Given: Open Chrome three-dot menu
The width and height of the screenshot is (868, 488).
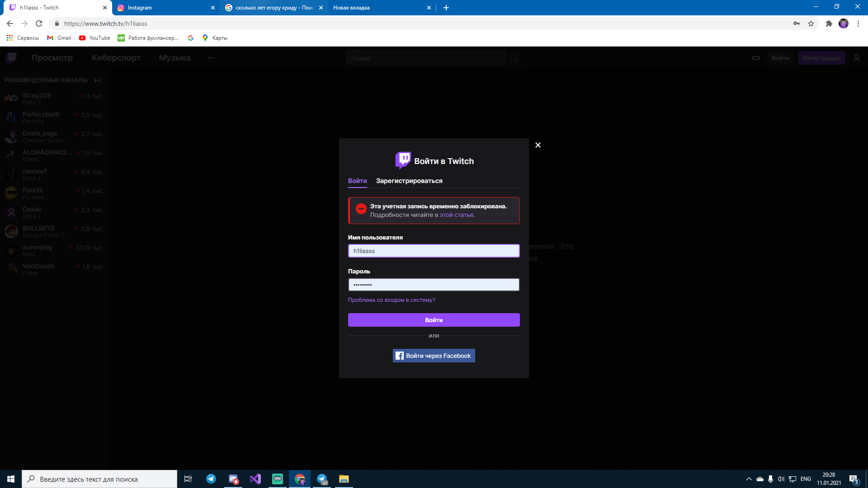Looking at the screenshot, I should (858, 23).
